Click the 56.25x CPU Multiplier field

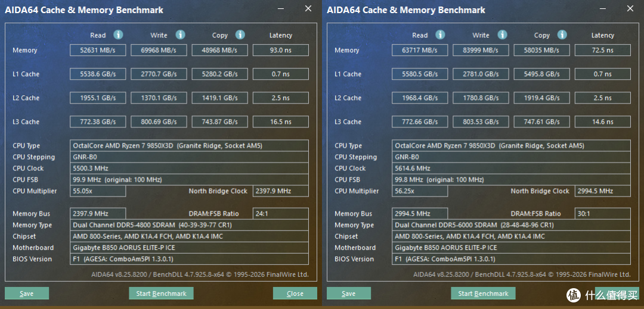(x=420, y=191)
